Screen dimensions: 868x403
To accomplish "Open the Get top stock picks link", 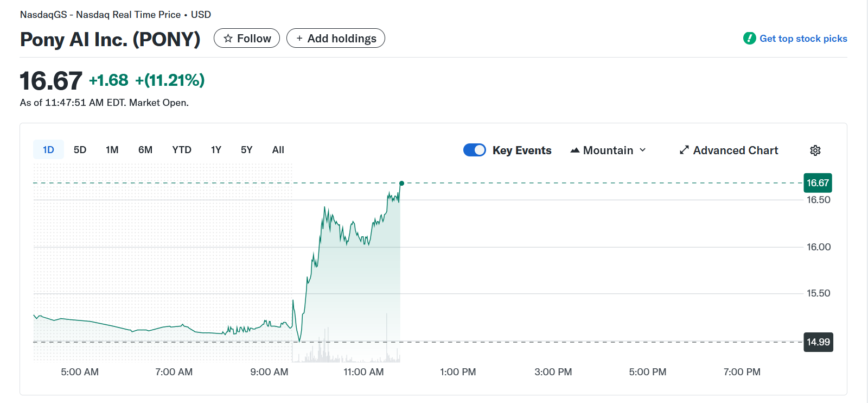I will tap(803, 39).
